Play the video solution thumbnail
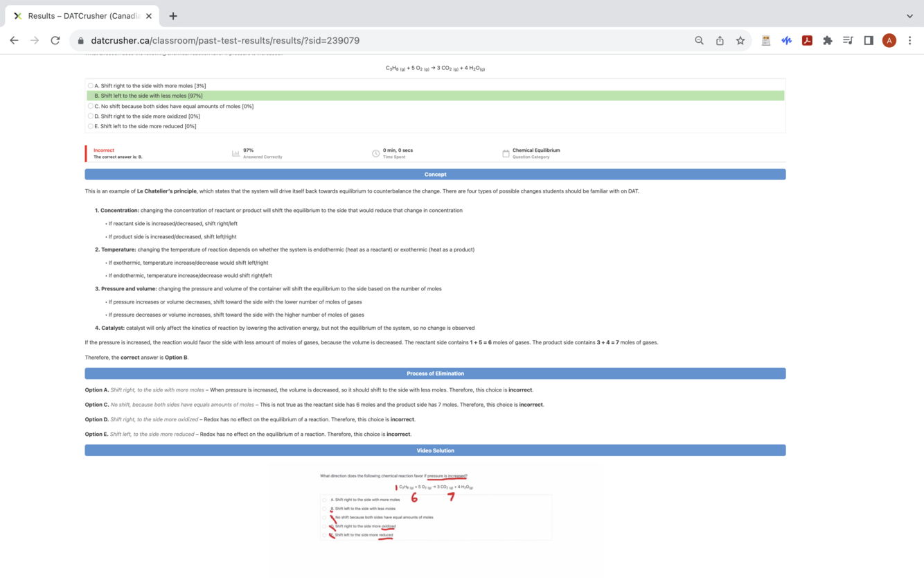Image resolution: width=924 pixels, height=578 pixels. click(435, 520)
